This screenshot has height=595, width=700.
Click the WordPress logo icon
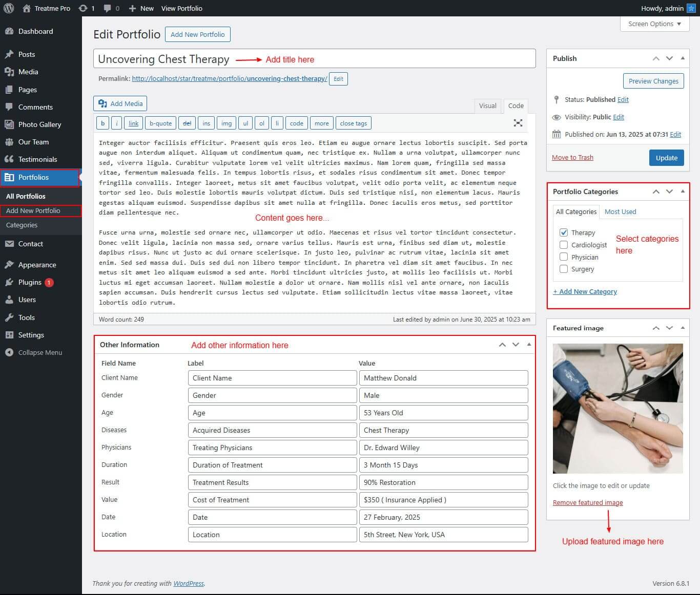coord(9,8)
